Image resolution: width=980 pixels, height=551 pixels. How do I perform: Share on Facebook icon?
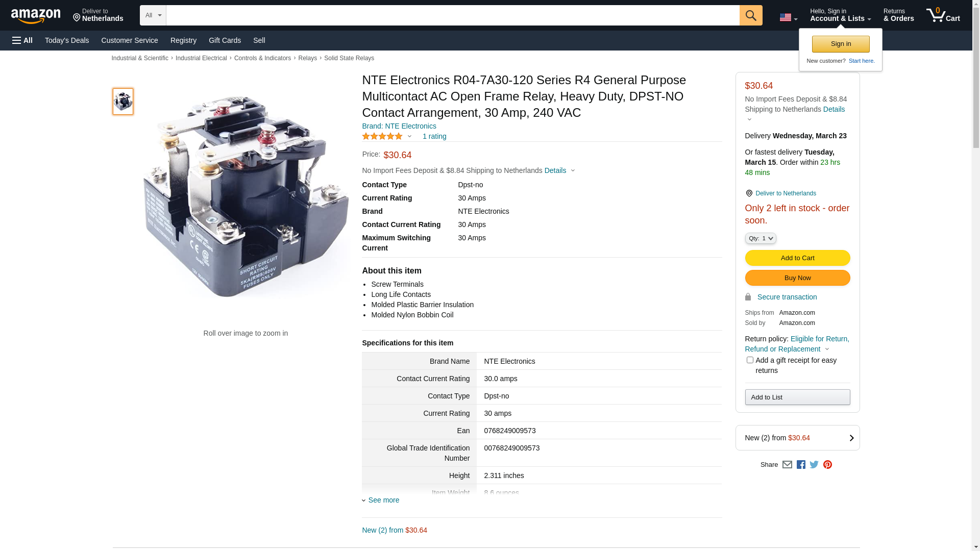(x=801, y=465)
